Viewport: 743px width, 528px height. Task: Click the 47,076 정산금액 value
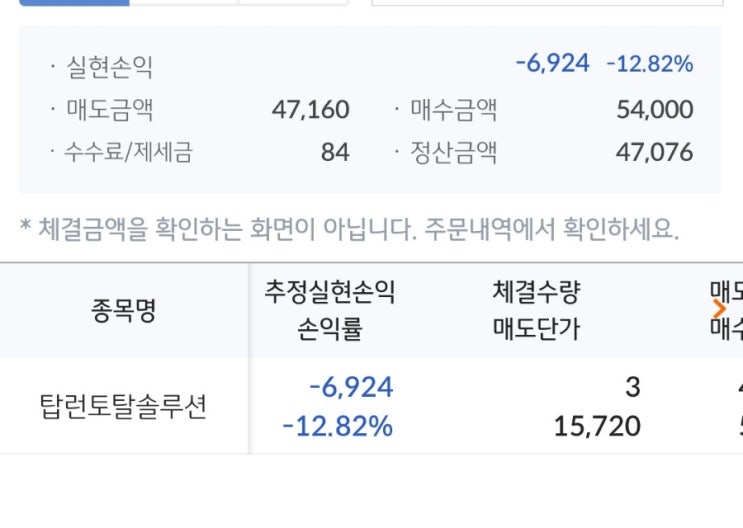coord(655,152)
